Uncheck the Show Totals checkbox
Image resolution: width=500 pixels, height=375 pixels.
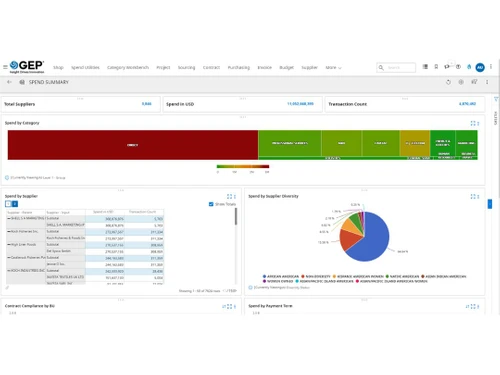(x=211, y=204)
